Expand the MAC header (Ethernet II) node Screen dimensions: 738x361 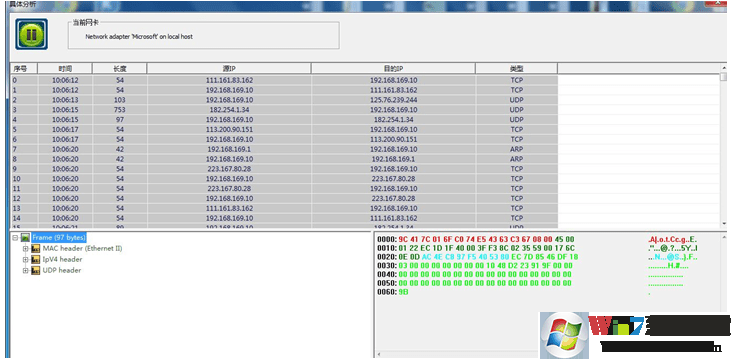coord(26,249)
